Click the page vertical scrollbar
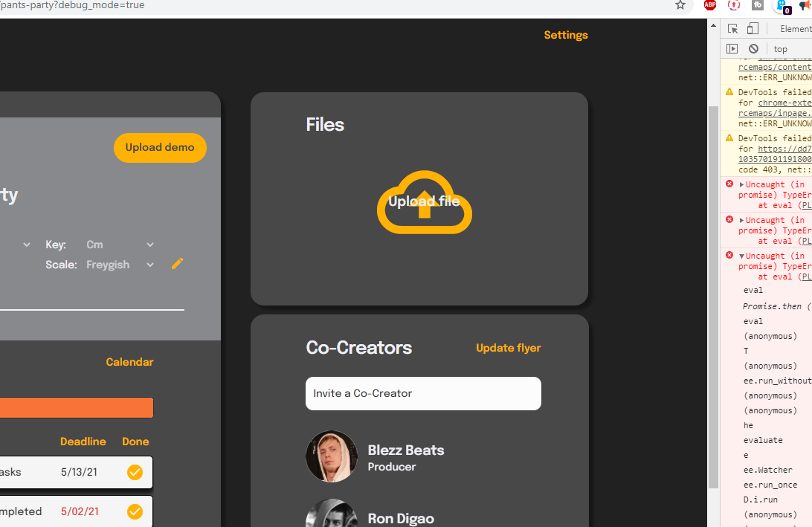This screenshot has height=527, width=812. coord(713,297)
